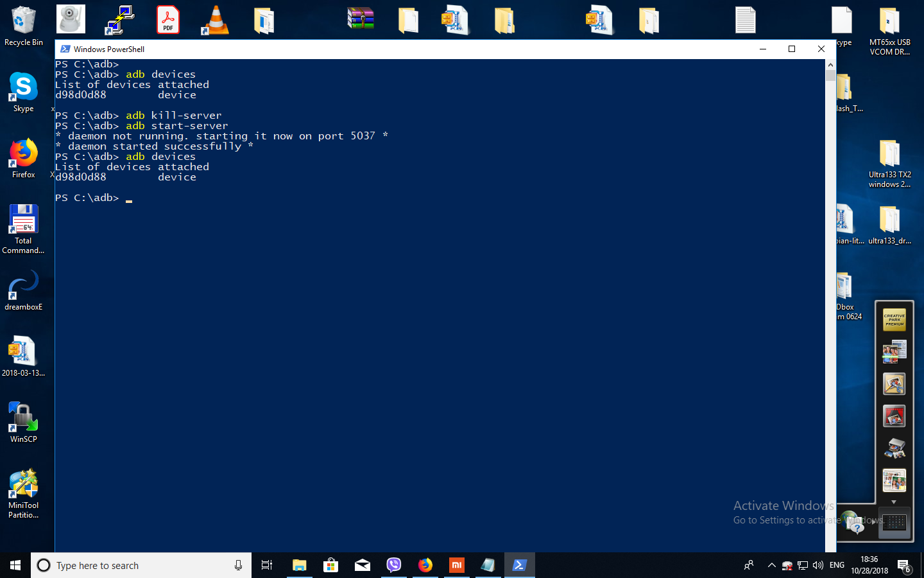Open Task View from the taskbar
This screenshot has width=924, height=578.
click(x=267, y=565)
